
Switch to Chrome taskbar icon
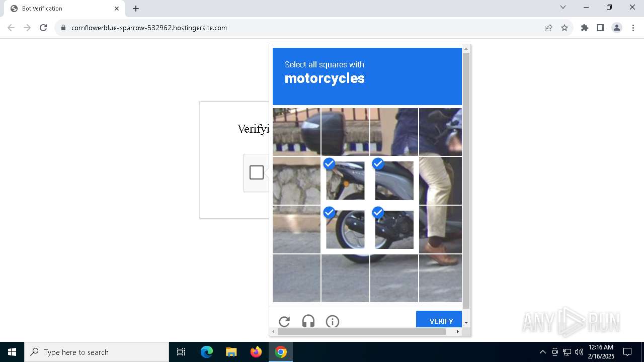[x=281, y=352]
